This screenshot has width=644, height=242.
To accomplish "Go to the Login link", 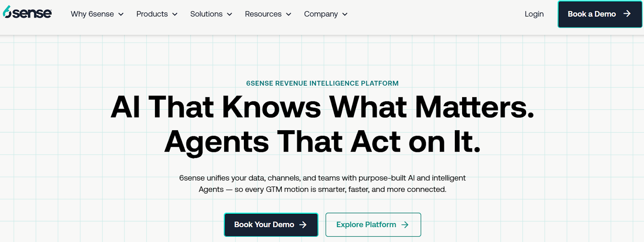I will click(534, 14).
